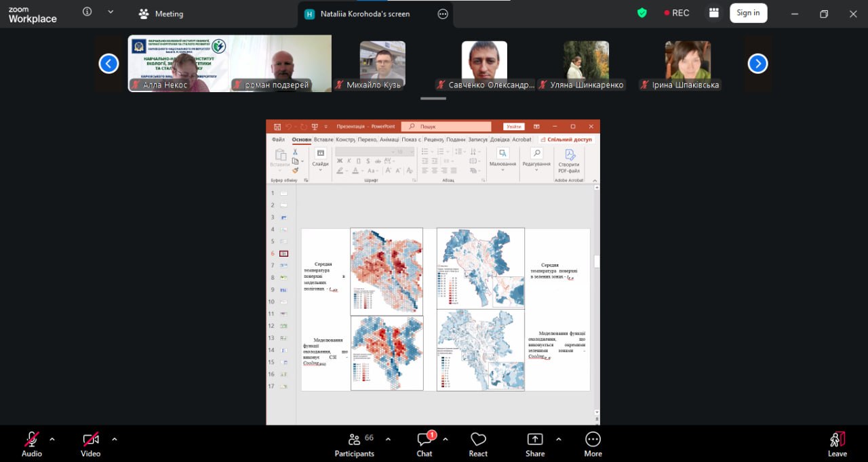Viewport: 868px width, 462px height.
Task: Expand Audio options caret
Action: 52,439
